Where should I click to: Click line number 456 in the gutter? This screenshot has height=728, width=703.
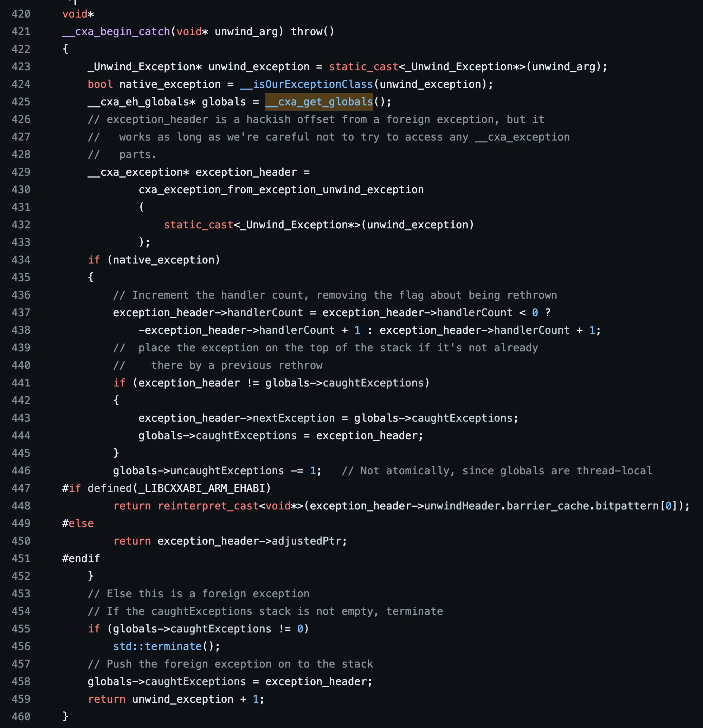pos(21,646)
